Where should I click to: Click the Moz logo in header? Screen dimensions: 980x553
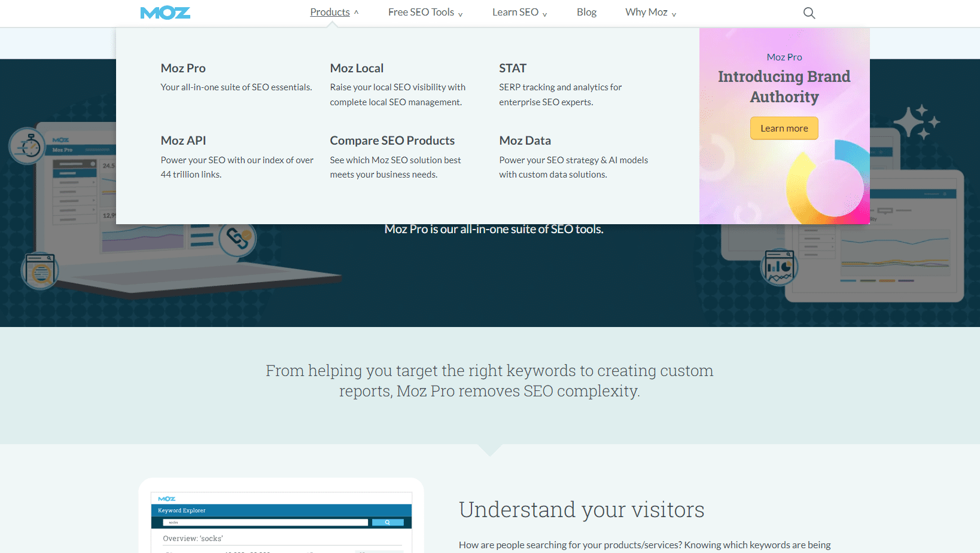[165, 13]
